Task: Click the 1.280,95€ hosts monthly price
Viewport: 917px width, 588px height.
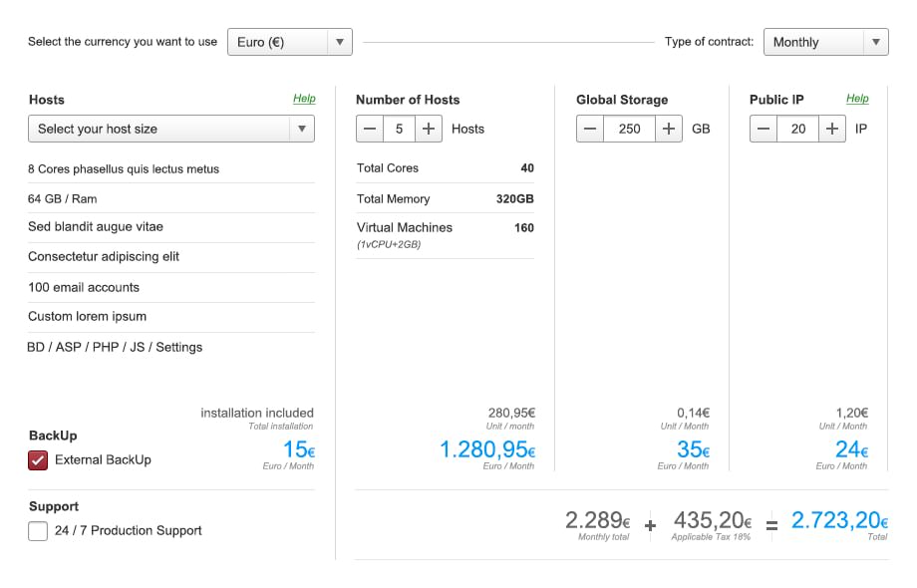Action: click(486, 450)
